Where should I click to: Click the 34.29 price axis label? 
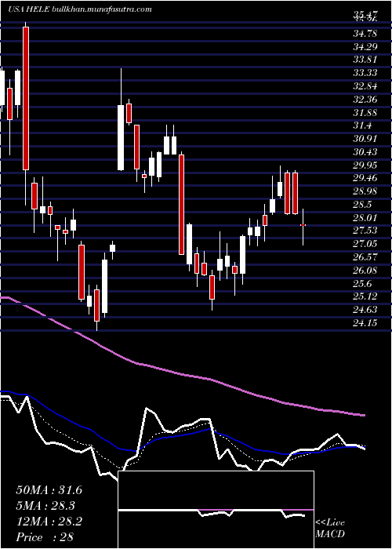365,46
